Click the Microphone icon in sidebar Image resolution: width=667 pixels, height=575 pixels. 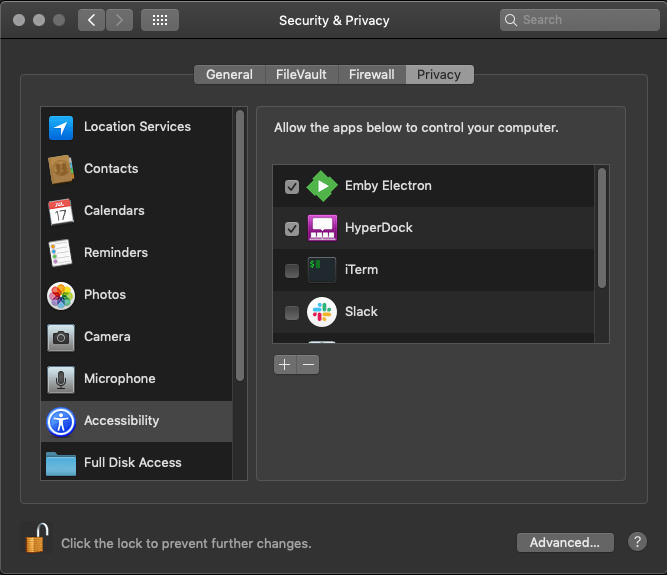(61, 379)
